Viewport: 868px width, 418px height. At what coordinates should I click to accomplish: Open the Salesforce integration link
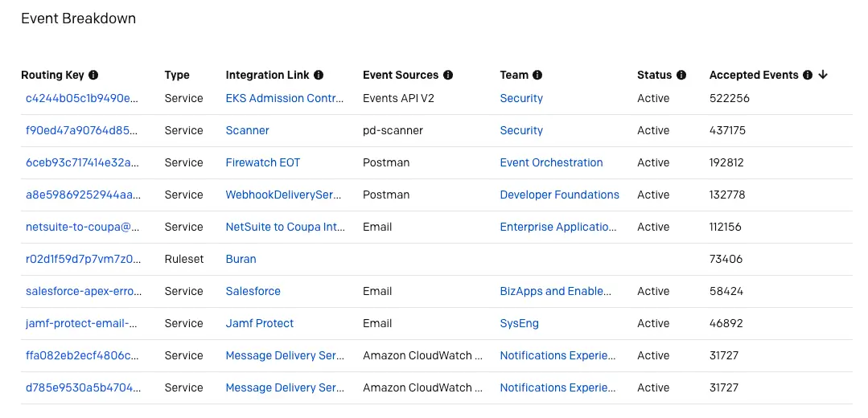pyautogui.click(x=253, y=291)
